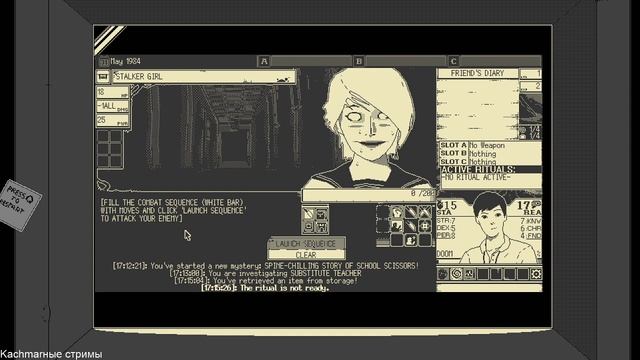Screen dimensions: 640x360
Task: Click log line about retrieved item from storage
Action: click(266, 281)
